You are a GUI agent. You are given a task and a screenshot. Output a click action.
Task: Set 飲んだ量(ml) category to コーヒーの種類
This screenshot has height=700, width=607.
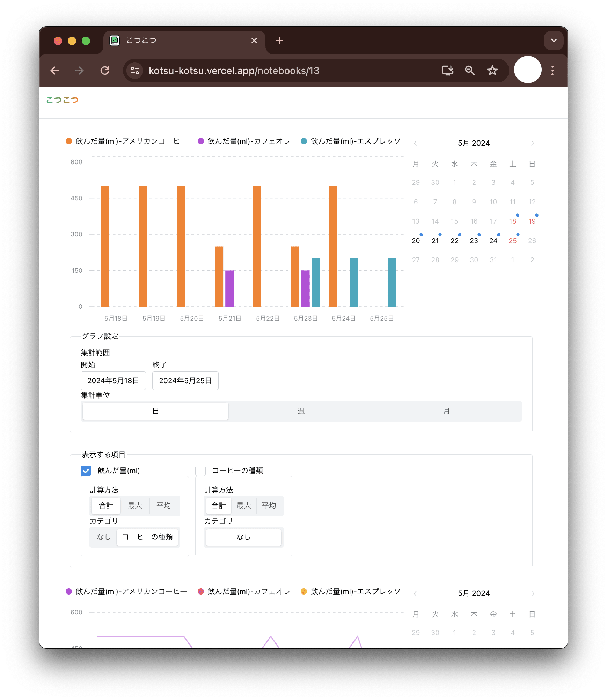click(x=147, y=537)
